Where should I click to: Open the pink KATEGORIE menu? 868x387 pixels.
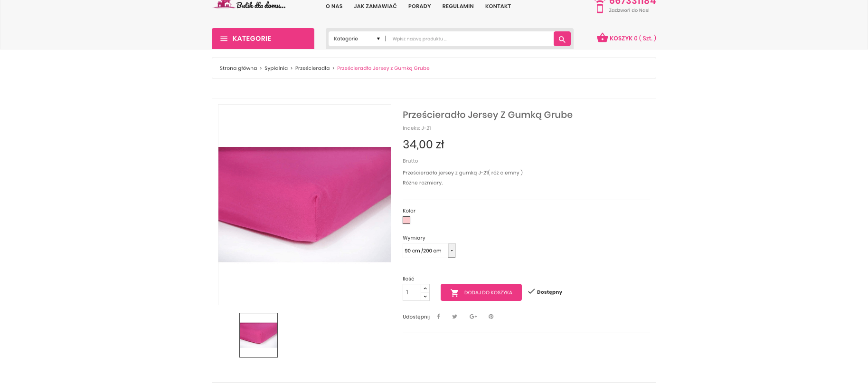pyautogui.click(x=263, y=39)
